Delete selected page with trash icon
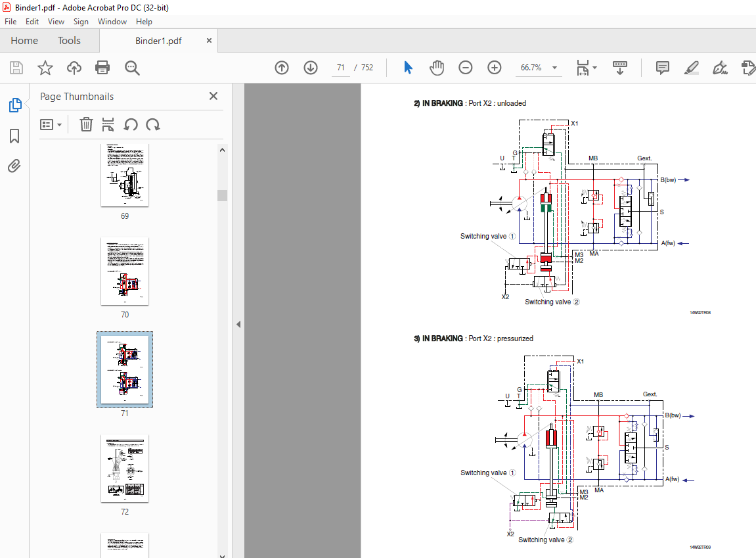Screen dimensions: 756x558 coord(86,124)
